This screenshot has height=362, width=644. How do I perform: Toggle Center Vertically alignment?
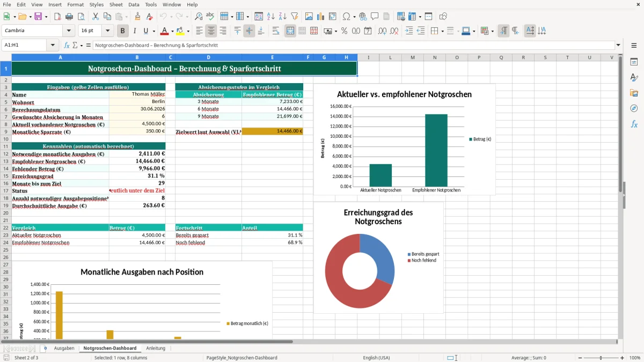tap(249, 31)
